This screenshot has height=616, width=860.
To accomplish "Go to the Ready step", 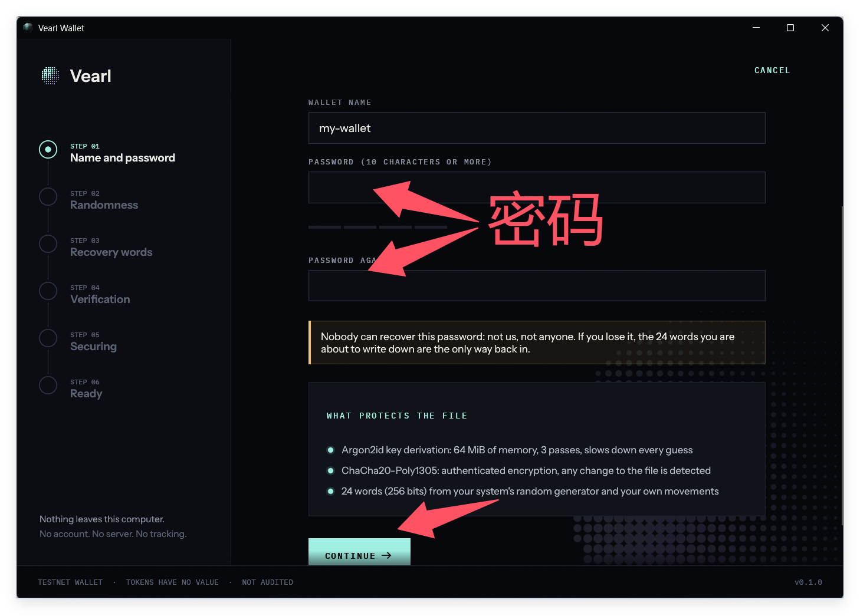I will coord(86,394).
